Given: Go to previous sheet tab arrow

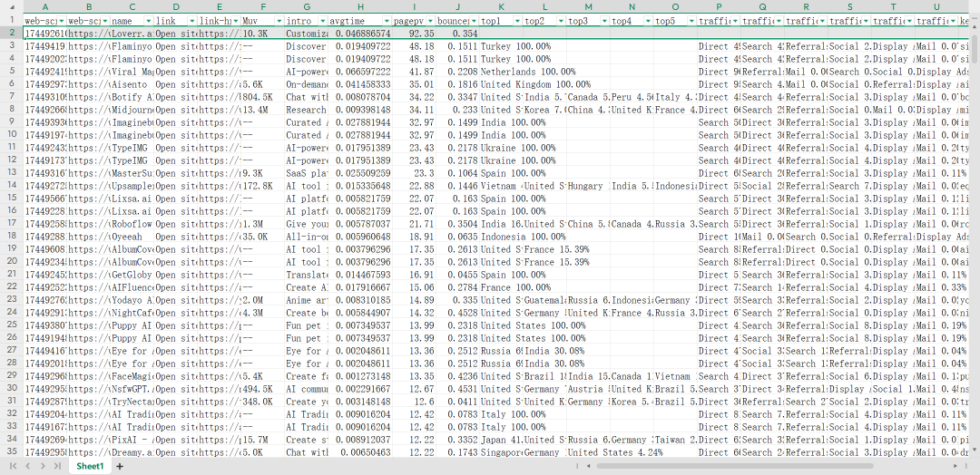Looking at the screenshot, I should pos(27,466).
